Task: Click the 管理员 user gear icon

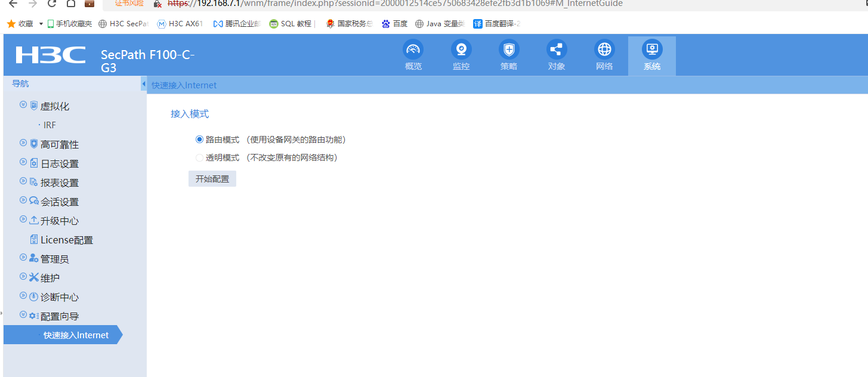Action: [x=34, y=258]
